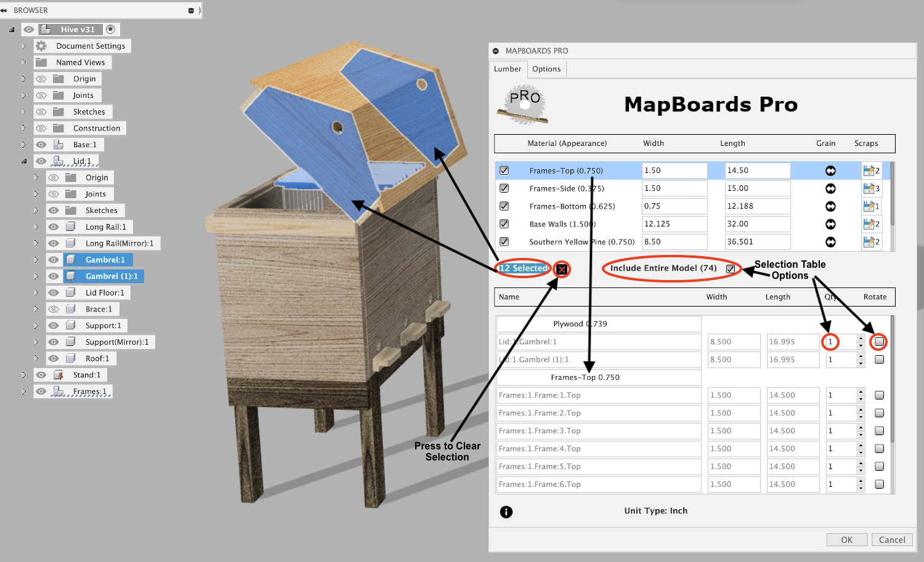This screenshot has height=562, width=924.
Task: Expand the Construction folder node
Action: 23,128
